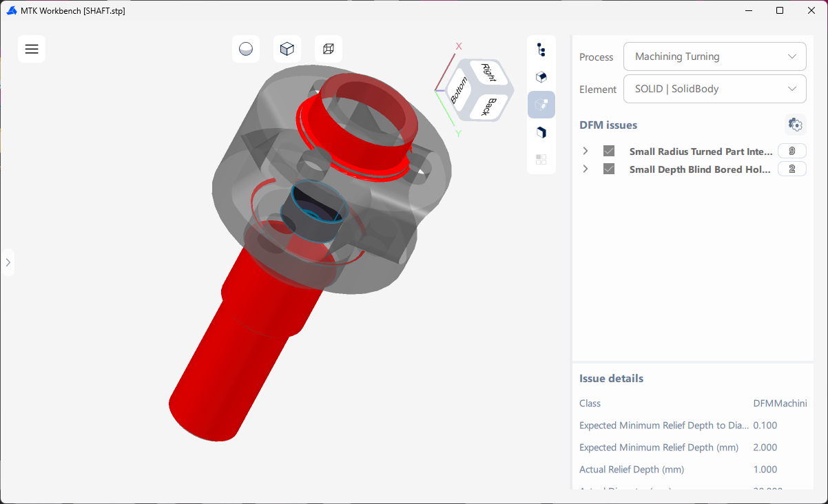Image resolution: width=828 pixels, height=504 pixels.
Task: Select Small Radius Turned Part Inte... row
Action: point(692,151)
